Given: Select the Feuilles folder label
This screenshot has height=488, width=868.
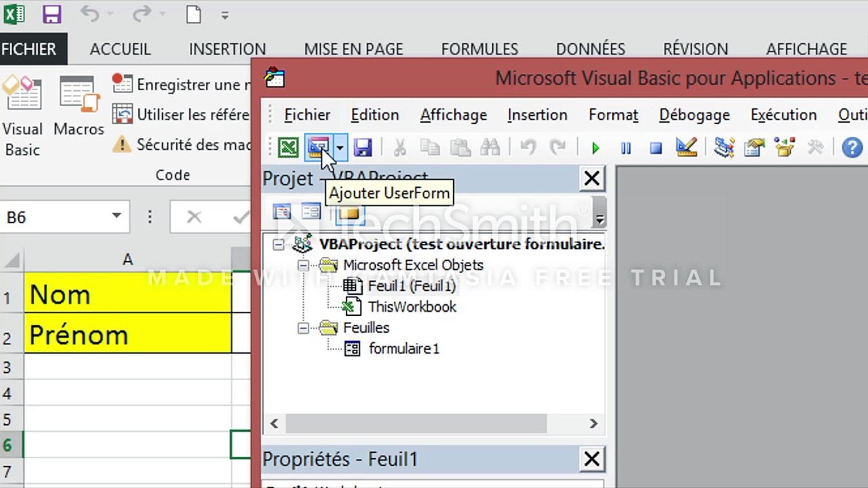Looking at the screenshot, I should (x=366, y=328).
